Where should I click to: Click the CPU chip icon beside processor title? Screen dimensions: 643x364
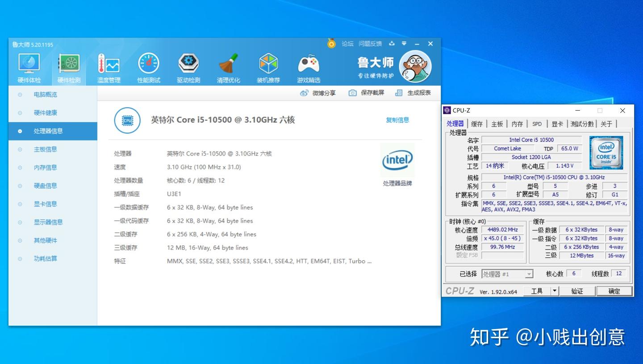[x=127, y=120]
